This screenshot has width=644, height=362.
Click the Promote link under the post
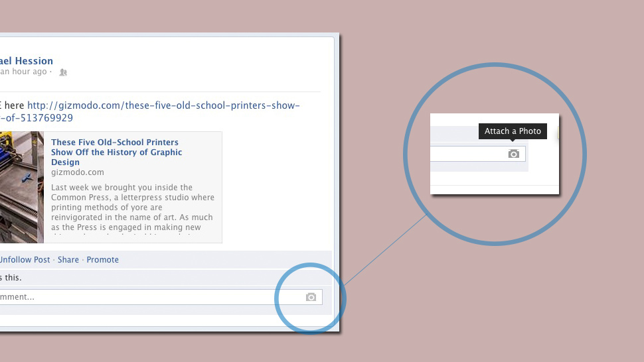102,259
